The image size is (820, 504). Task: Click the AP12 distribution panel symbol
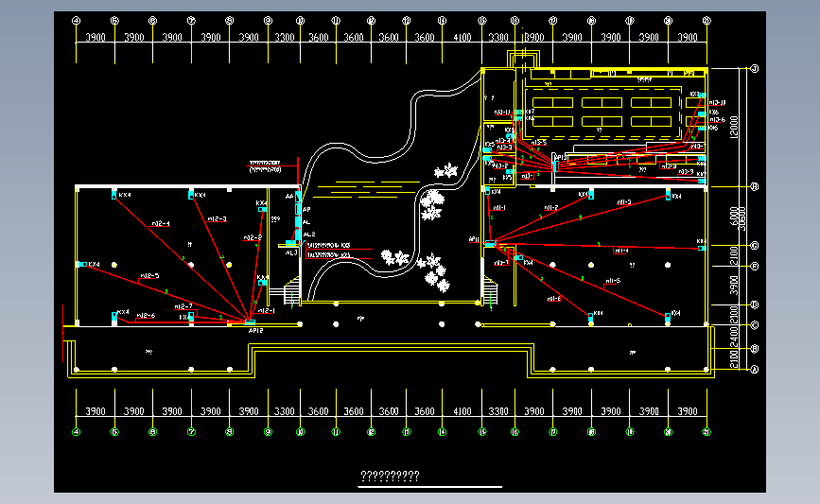[250, 322]
